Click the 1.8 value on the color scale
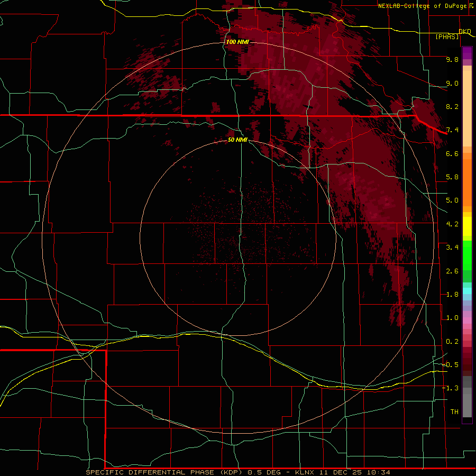The height and width of the screenshot is (476, 476). point(452,295)
